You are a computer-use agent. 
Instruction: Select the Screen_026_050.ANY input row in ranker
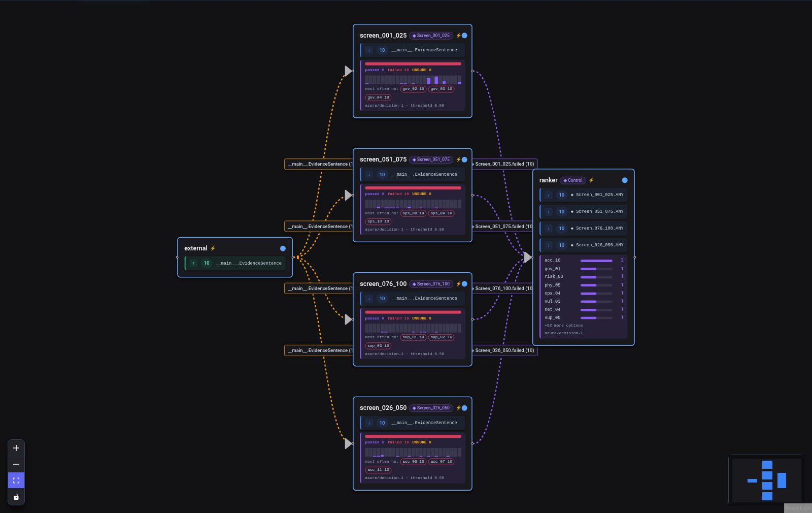point(584,245)
